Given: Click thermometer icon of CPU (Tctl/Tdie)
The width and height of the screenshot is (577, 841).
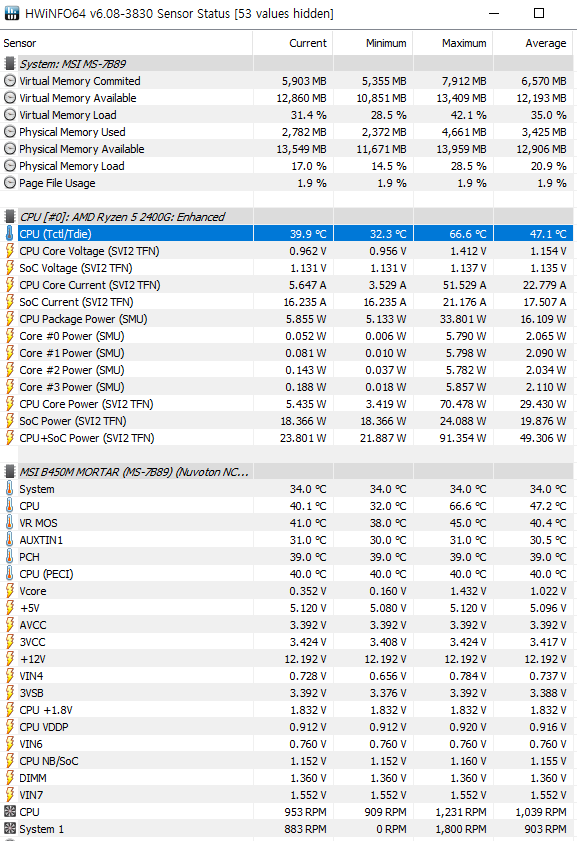Looking at the screenshot, I should coord(10,234).
